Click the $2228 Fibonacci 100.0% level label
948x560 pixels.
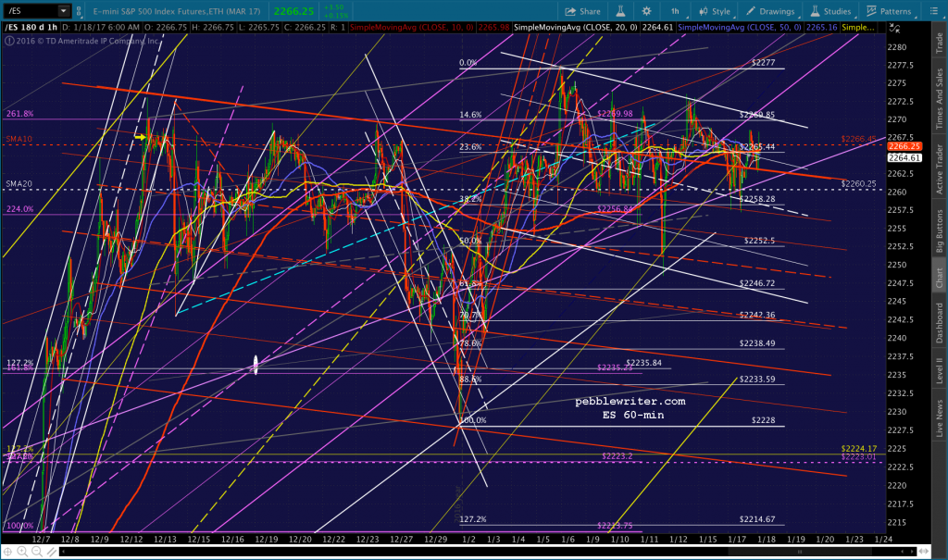[x=763, y=419]
